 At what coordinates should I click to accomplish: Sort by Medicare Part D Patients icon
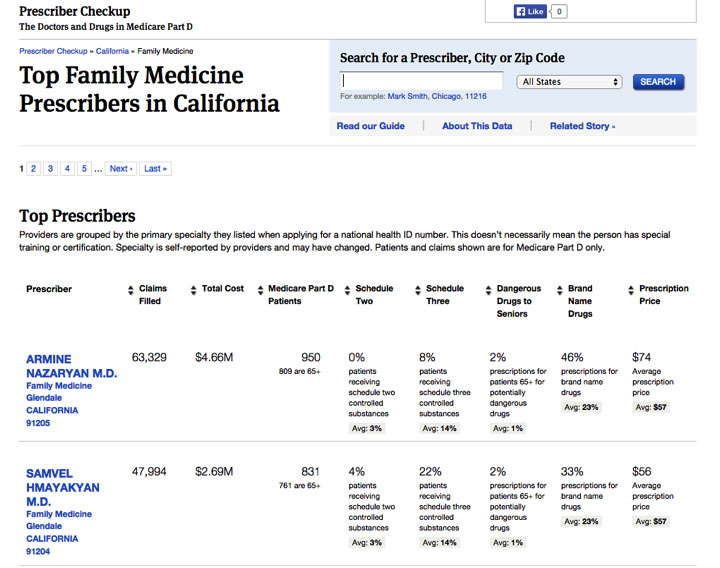[260, 290]
